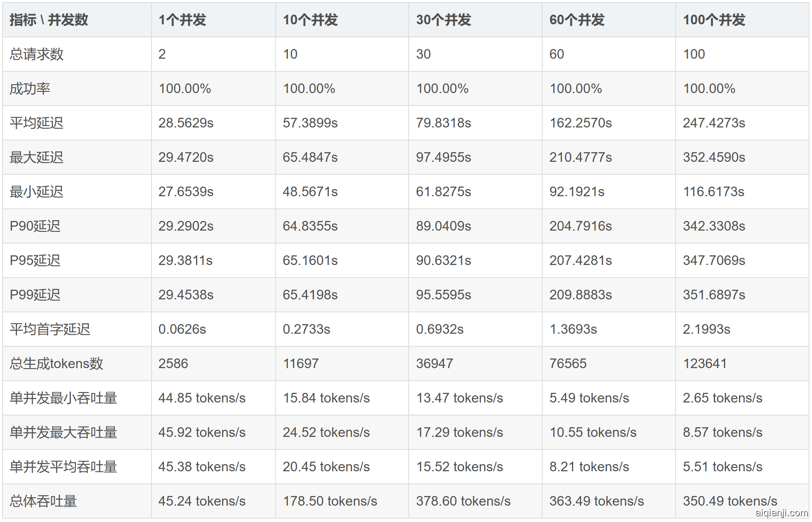Select the max latency cell 352.4590s
The width and height of the screenshot is (812, 522).
tap(714, 157)
